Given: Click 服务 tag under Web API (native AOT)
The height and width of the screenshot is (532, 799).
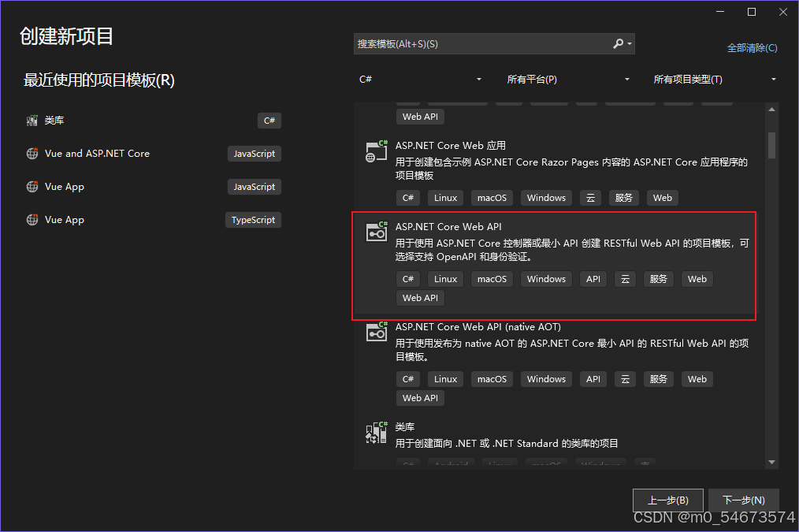Looking at the screenshot, I should [x=659, y=379].
